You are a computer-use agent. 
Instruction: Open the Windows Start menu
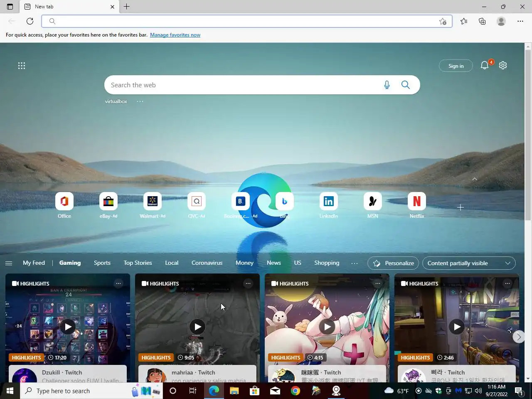[10, 391]
